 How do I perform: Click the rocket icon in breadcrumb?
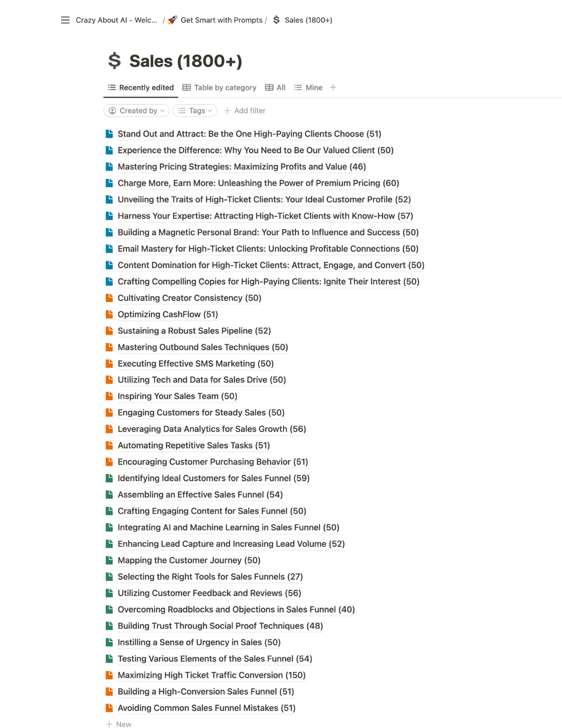172,20
